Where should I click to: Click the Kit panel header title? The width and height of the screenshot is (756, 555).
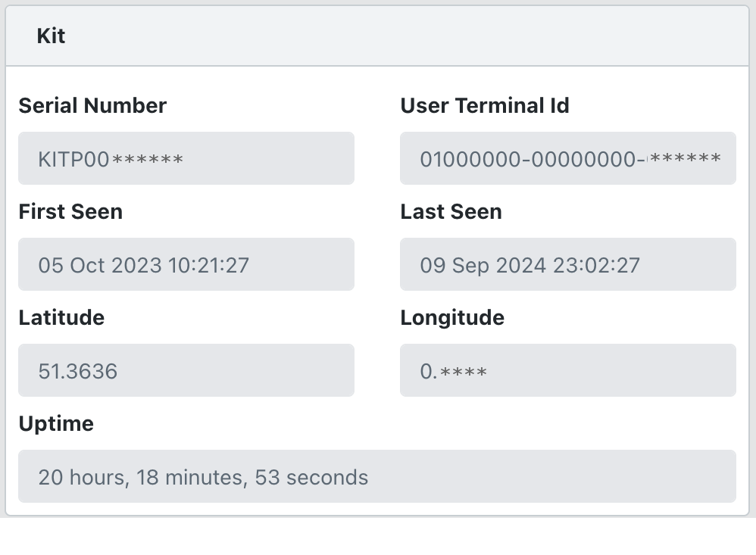point(51,36)
